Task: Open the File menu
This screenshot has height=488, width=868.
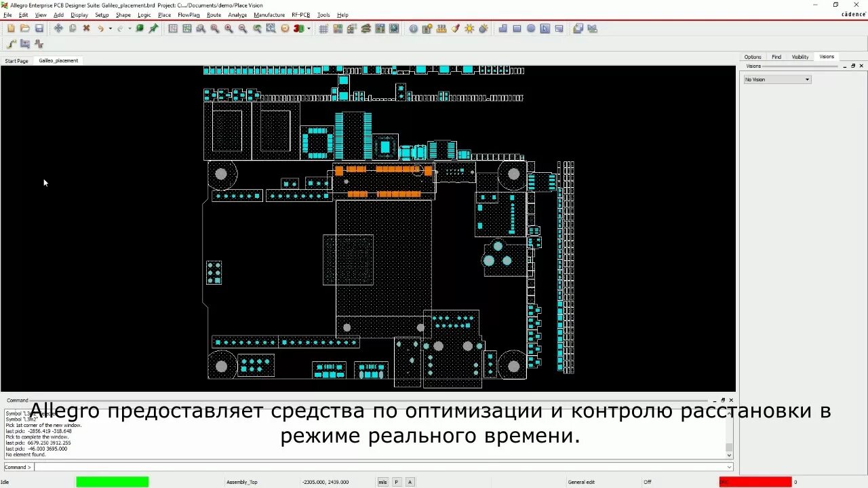Action: (x=8, y=15)
